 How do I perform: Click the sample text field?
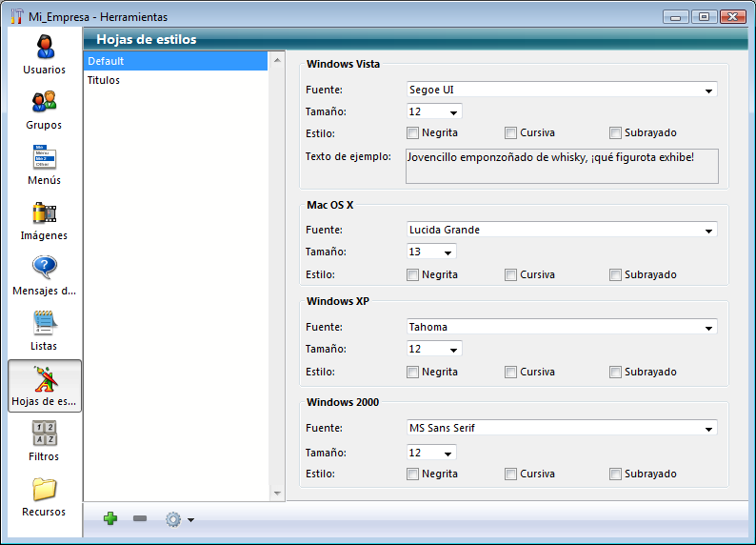pos(562,166)
